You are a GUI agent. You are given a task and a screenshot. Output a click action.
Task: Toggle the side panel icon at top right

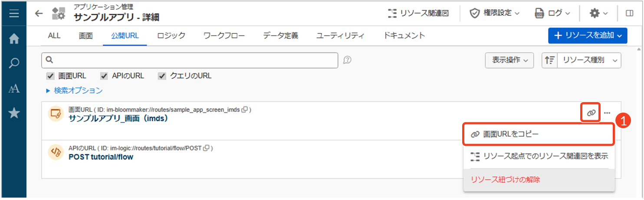pyautogui.click(x=629, y=13)
